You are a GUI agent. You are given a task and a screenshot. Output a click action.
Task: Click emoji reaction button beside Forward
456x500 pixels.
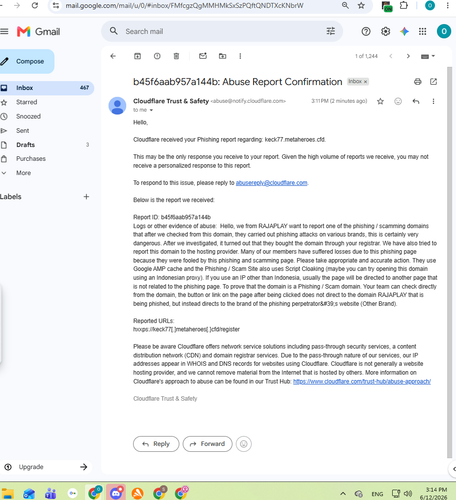click(x=244, y=444)
